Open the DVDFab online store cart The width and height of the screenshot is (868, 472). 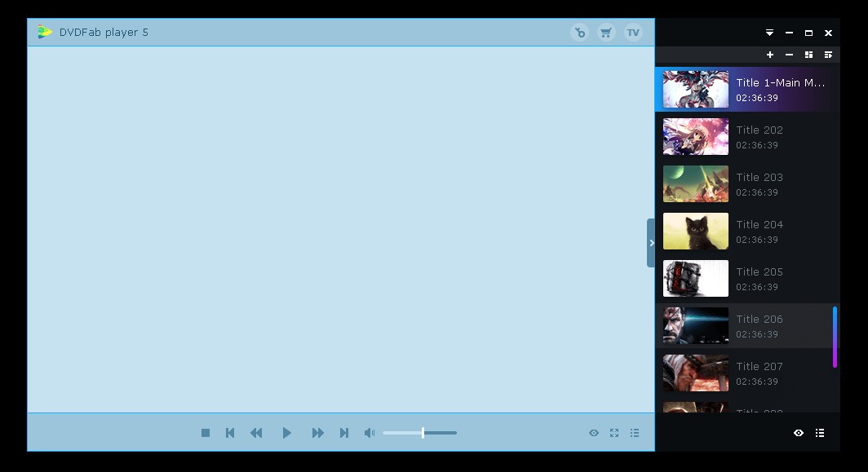(x=605, y=33)
